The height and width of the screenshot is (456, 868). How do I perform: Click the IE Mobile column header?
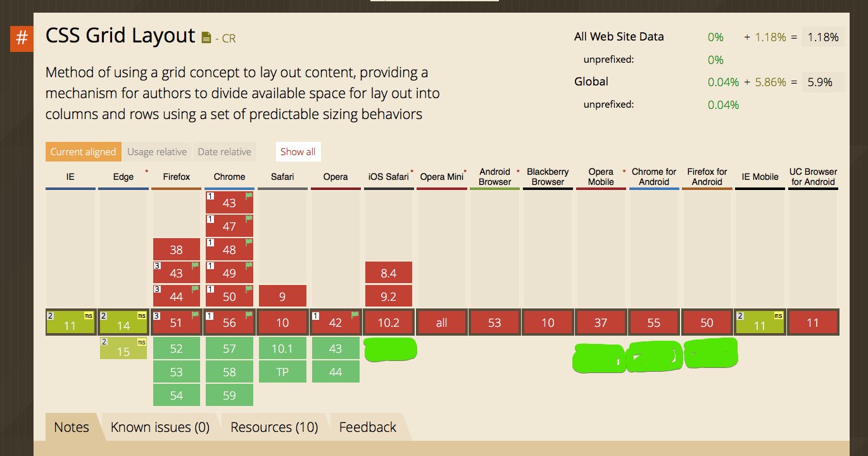click(760, 177)
